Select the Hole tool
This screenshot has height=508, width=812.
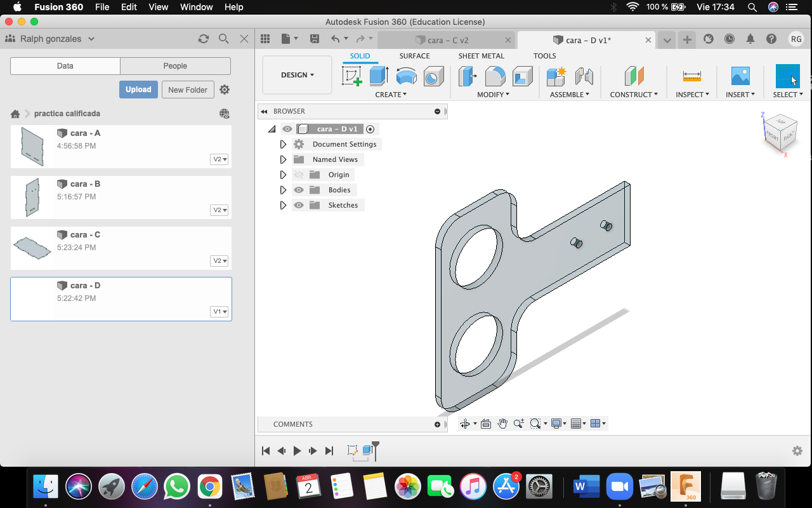[x=433, y=76]
